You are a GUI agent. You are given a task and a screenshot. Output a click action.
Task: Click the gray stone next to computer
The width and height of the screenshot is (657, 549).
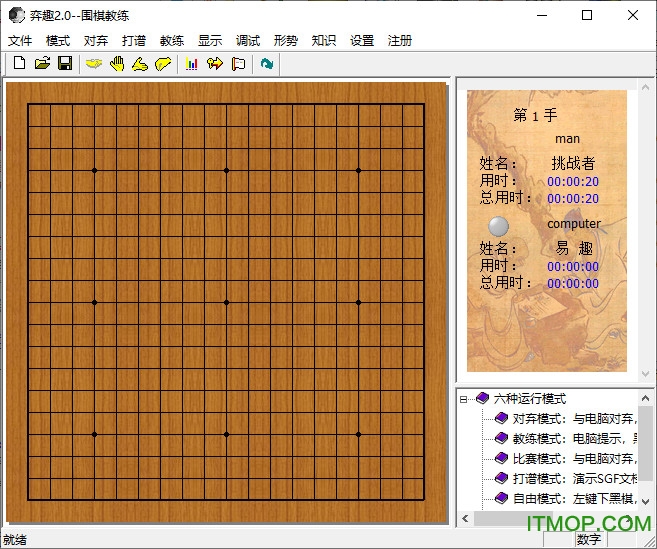499,226
